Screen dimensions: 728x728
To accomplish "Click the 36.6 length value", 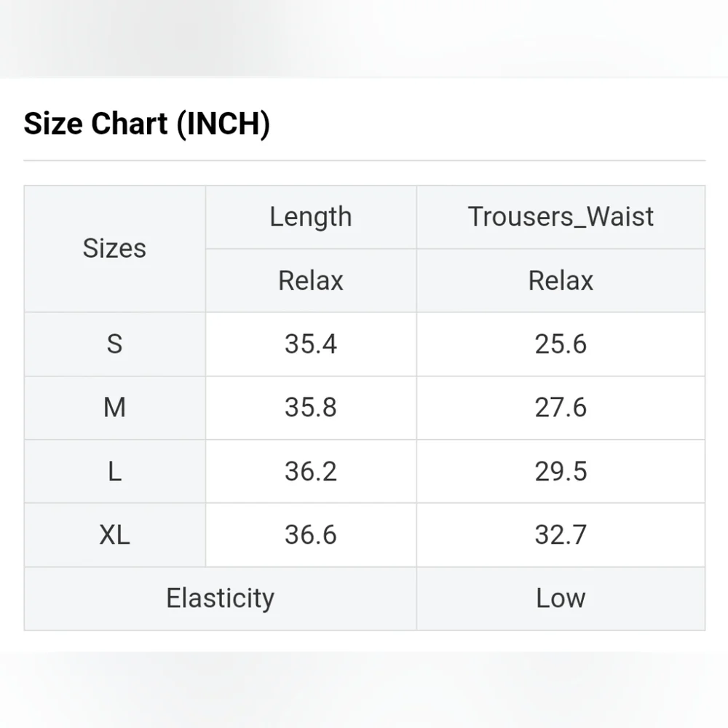I will [x=311, y=535].
